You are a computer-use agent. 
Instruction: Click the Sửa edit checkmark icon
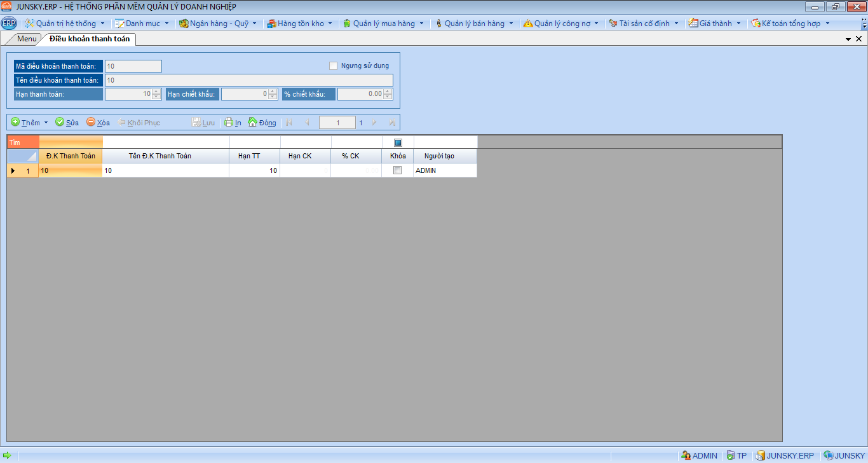pyautogui.click(x=60, y=122)
